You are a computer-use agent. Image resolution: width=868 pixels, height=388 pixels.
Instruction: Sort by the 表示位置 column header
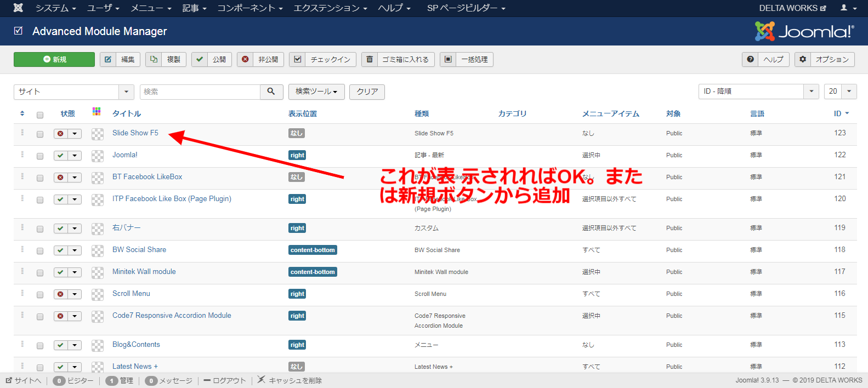tap(303, 113)
